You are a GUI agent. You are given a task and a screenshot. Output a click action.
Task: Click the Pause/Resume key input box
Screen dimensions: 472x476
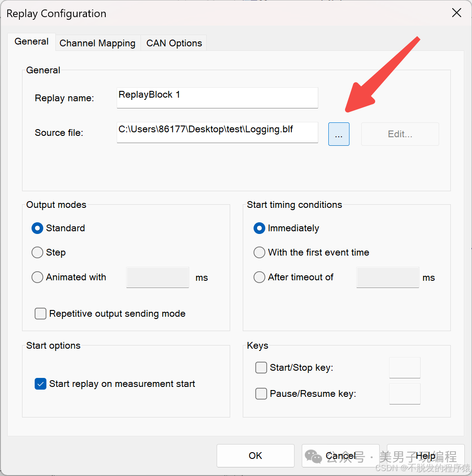click(404, 394)
